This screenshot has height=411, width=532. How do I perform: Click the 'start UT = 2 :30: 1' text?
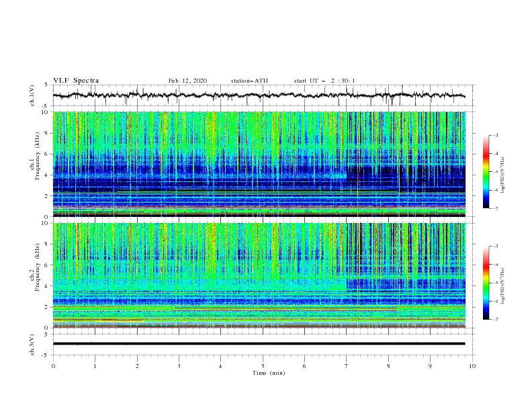click(x=324, y=81)
